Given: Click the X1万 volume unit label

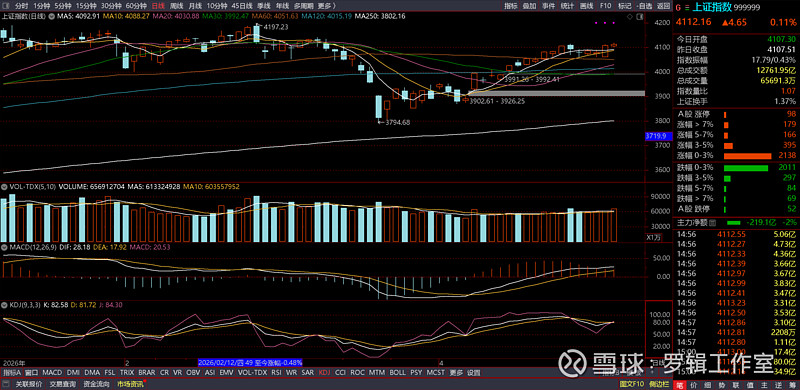Looking at the screenshot, I should coord(654,237).
